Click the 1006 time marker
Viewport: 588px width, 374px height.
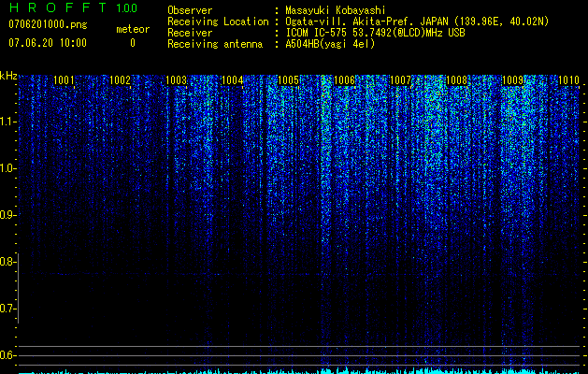[x=344, y=79]
